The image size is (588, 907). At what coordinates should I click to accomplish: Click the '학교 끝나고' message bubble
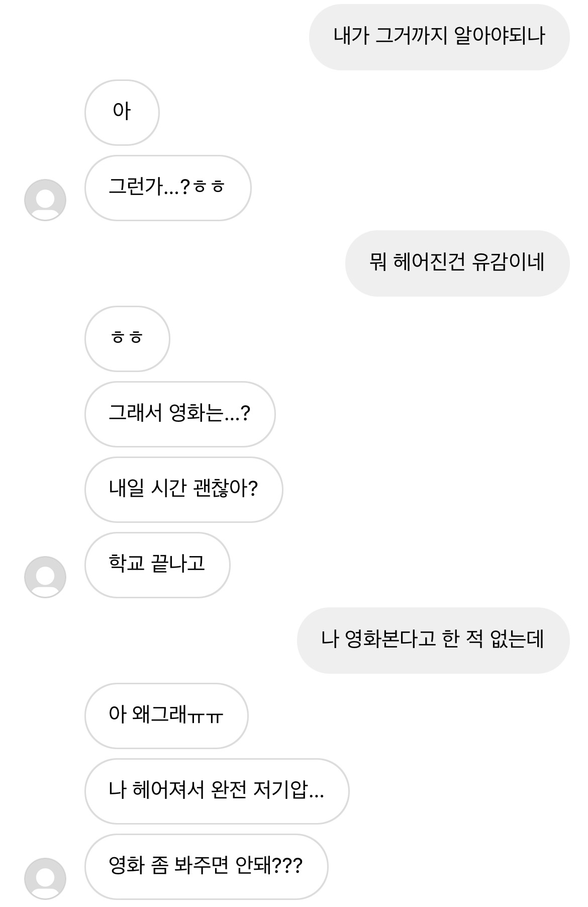(x=157, y=565)
